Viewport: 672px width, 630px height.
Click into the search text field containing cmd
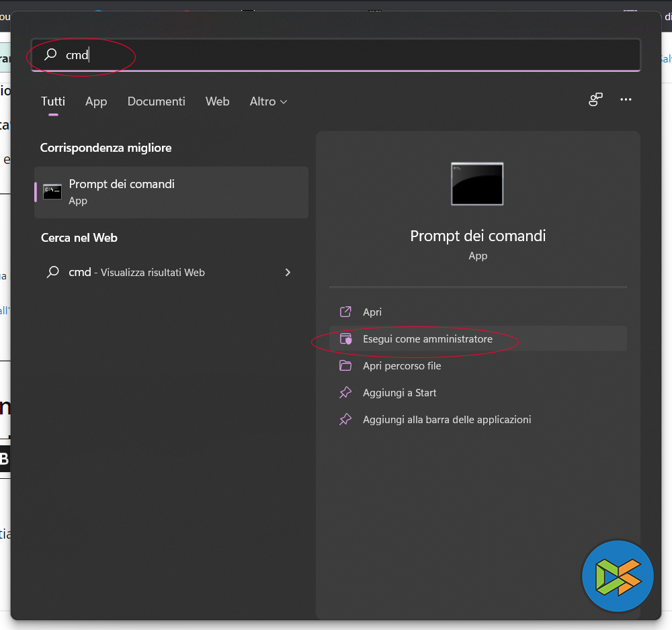tap(336, 55)
